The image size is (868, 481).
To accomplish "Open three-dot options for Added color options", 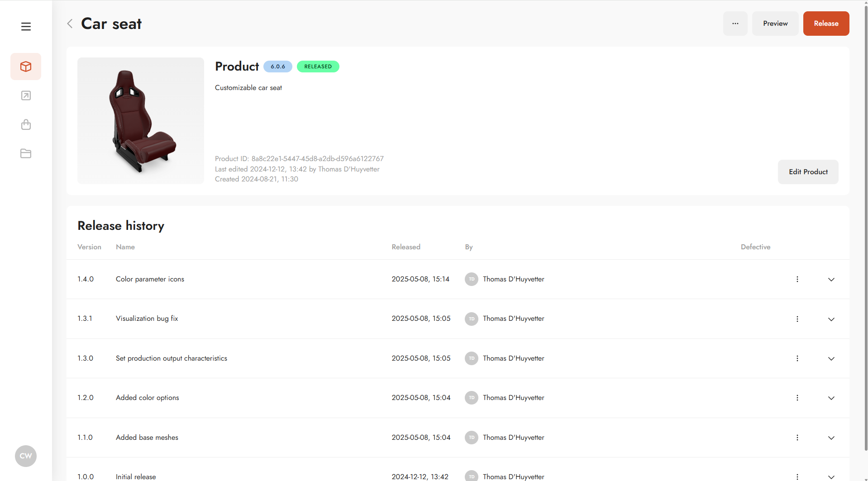I will pos(797,398).
